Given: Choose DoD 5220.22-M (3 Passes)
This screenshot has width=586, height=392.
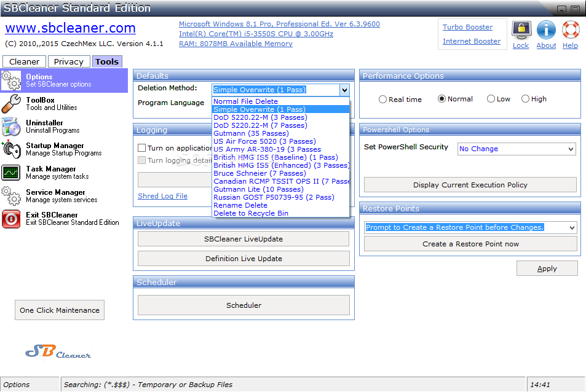Looking at the screenshot, I should (280, 117).
